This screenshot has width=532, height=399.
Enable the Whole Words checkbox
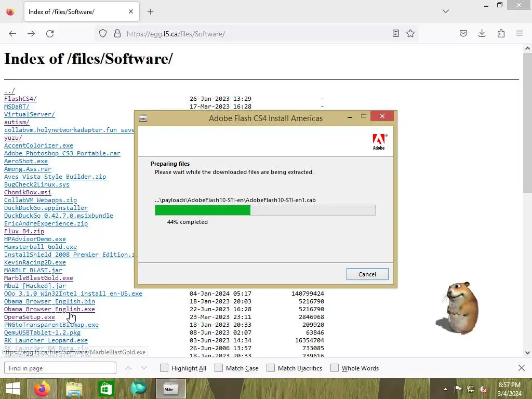coord(335,368)
